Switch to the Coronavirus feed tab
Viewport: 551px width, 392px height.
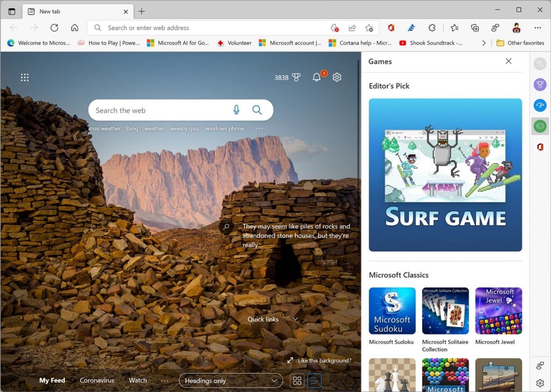pos(97,380)
